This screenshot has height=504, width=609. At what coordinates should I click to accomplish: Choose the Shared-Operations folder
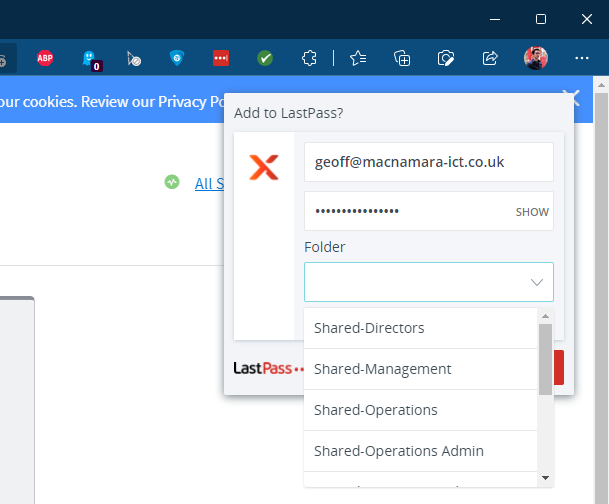coord(420,410)
